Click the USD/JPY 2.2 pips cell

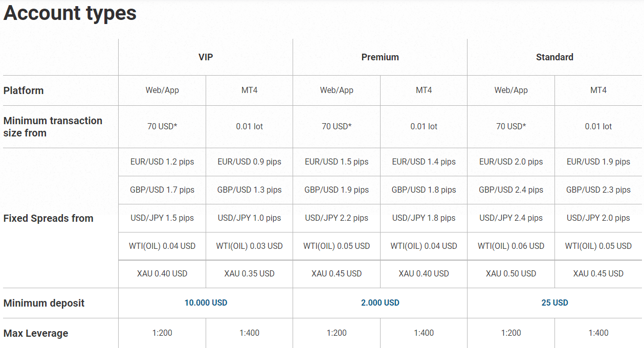337,218
